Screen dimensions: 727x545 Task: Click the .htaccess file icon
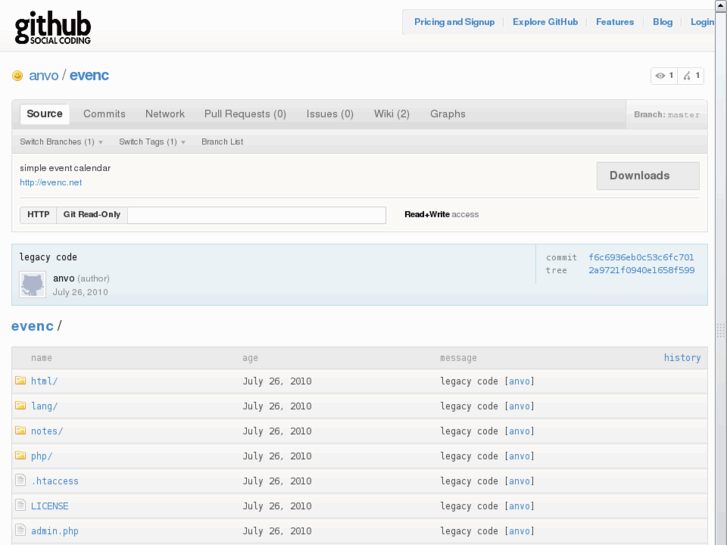(20, 480)
